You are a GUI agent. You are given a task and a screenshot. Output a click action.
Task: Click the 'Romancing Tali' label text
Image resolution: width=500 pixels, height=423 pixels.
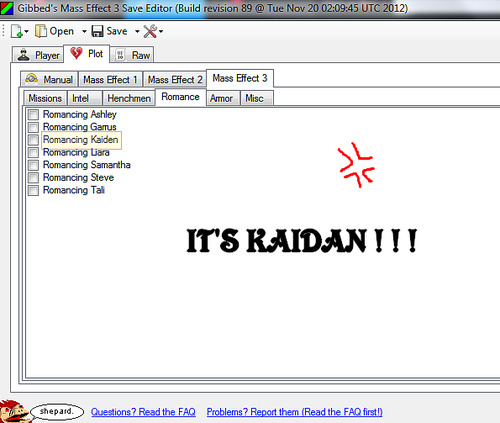(74, 190)
